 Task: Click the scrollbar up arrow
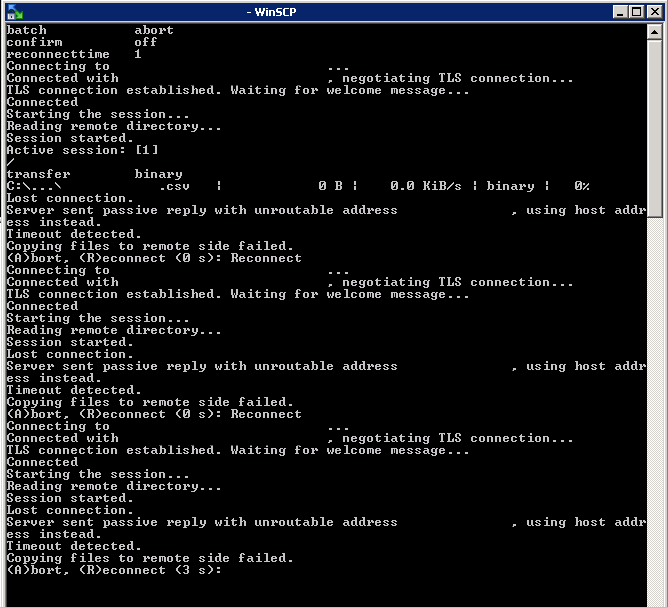tap(655, 32)
